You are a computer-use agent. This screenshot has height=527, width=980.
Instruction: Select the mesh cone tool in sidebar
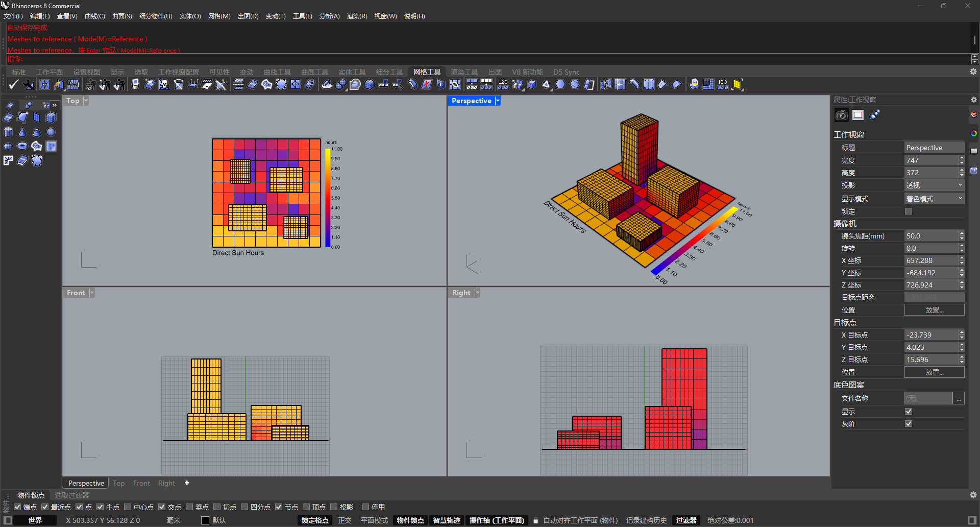pyautogui.click(x=22, y=132)
